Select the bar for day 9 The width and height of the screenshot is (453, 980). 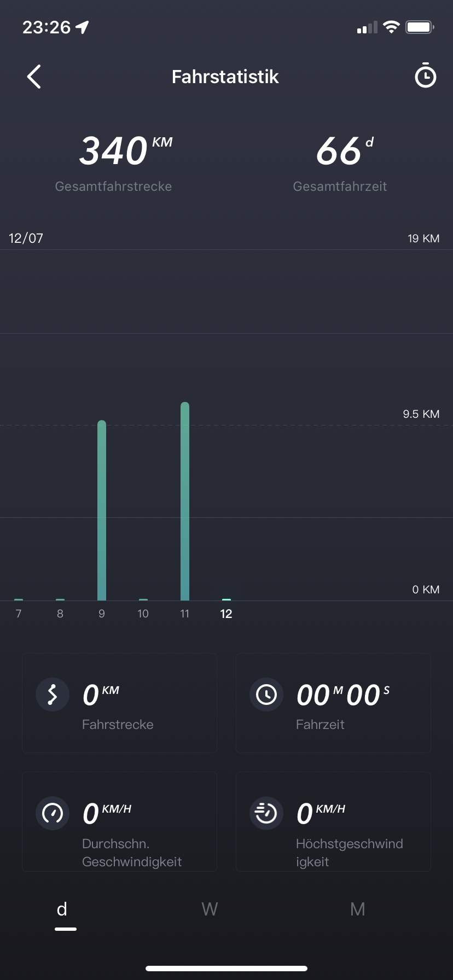tap(102, 510)
